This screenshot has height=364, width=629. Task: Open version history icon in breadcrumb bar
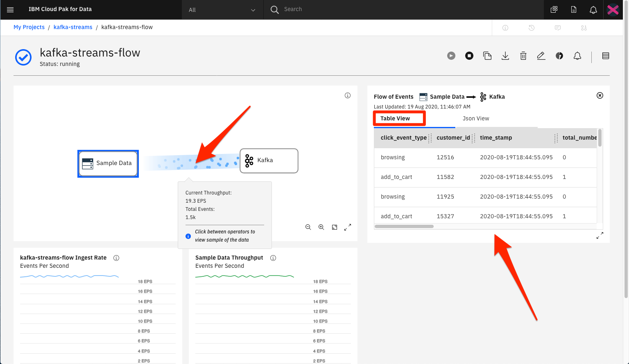[x=532, y=28]
